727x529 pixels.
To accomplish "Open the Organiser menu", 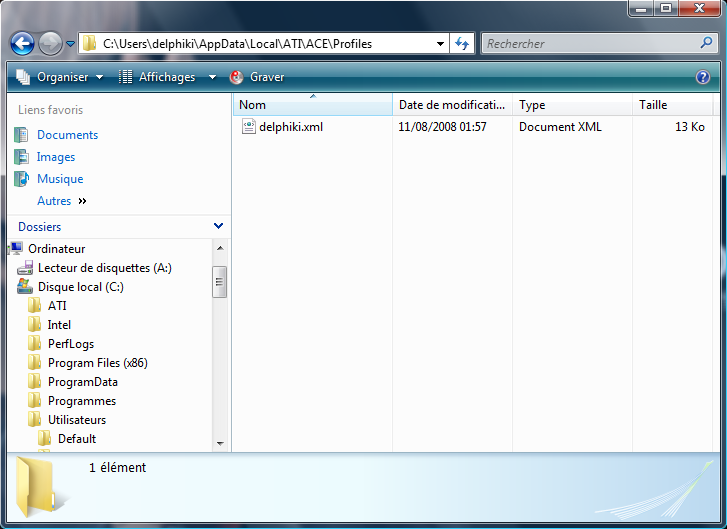I will tap(60, 77).
